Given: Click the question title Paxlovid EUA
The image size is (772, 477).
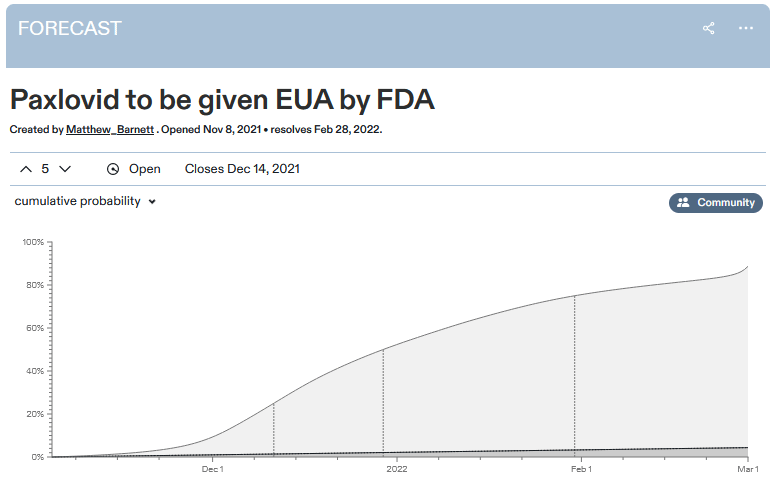Looking at the screenshot, I should click(222, 100).
